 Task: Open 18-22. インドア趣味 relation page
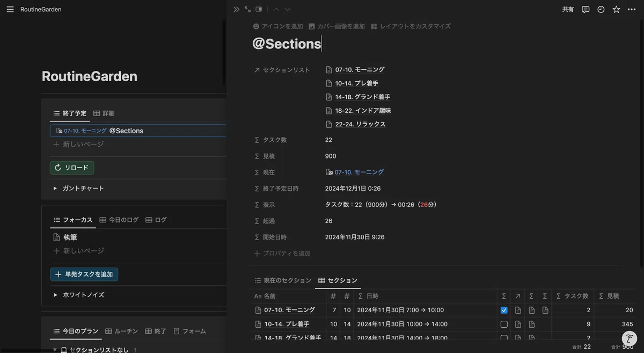pos(358,111)
